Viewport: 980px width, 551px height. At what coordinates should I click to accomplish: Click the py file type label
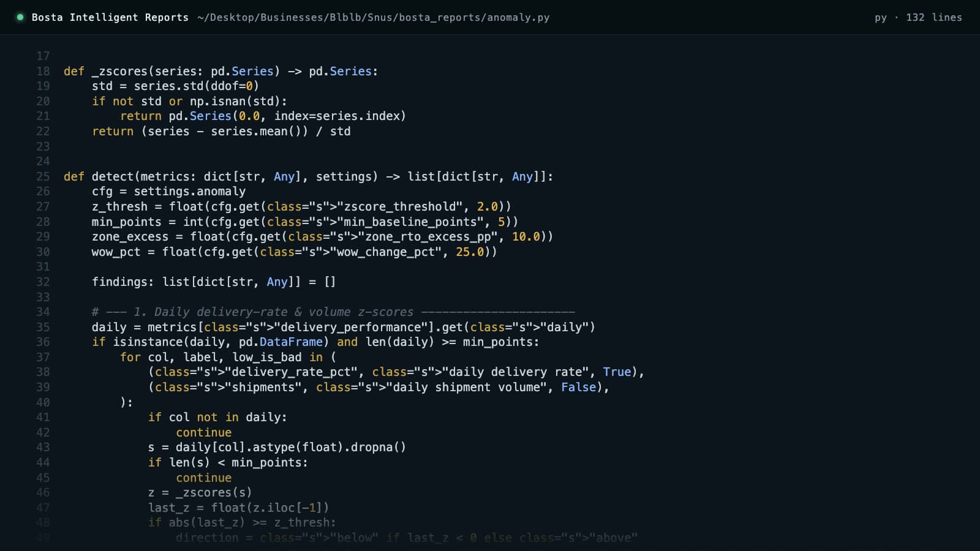click(881, 18)
